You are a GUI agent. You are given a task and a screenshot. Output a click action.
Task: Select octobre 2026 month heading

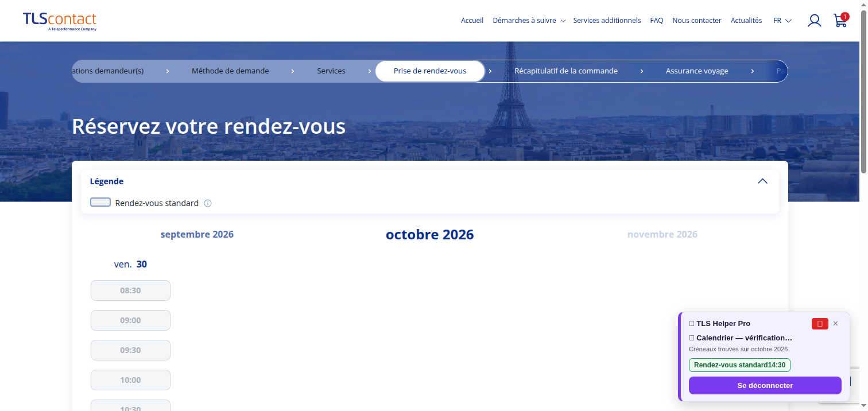click(x=430, y=234)
